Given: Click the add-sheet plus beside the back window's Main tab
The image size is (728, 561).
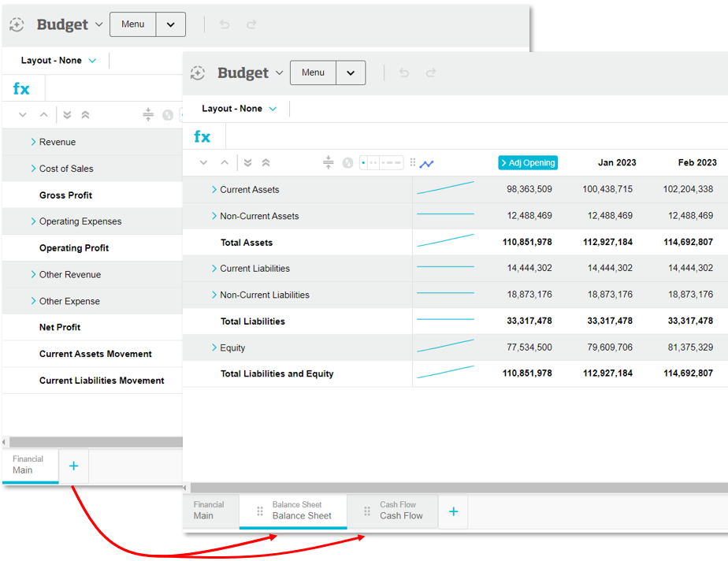Looking at the screenshot, I should tap(73, 466).
